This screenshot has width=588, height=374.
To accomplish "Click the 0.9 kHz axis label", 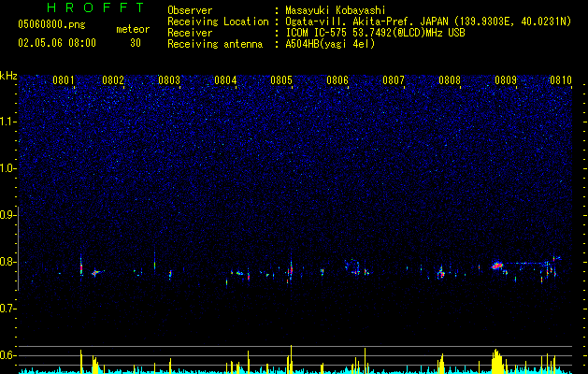I will tap(8, 215).
